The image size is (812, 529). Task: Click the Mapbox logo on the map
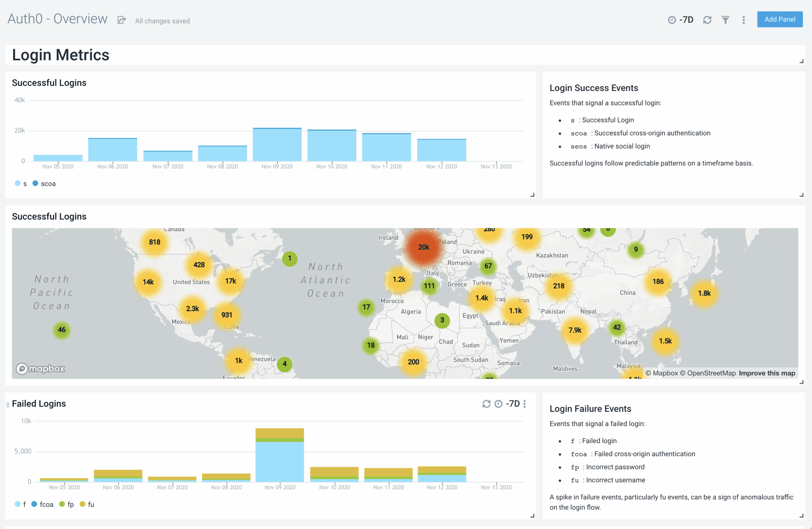(40, 369)
